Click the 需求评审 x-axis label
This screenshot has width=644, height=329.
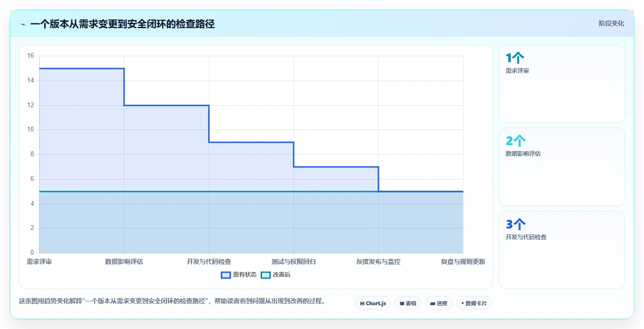[x=39, y=262]
